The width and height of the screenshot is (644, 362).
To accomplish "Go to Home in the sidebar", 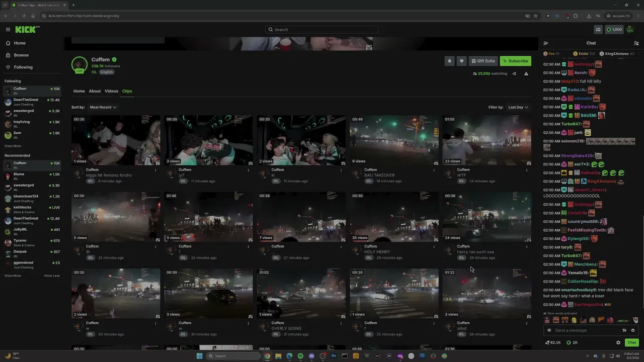I will click(x=20, y=43).
